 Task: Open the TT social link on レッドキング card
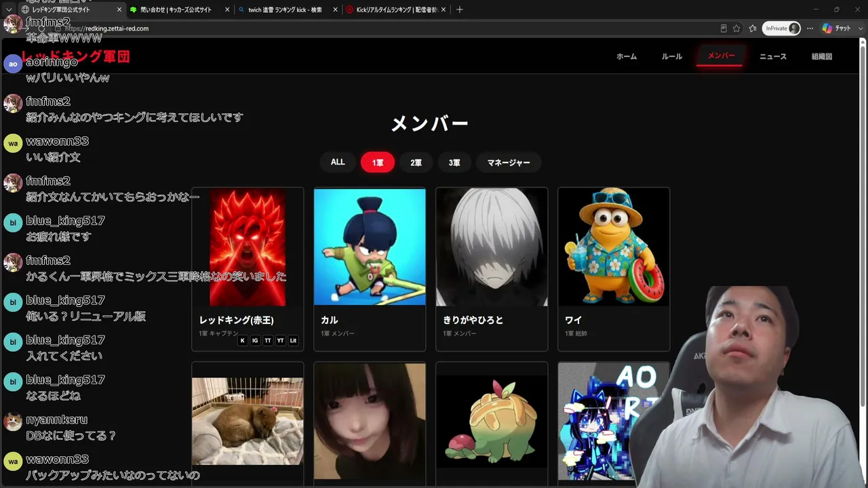(x=268, y=340)
